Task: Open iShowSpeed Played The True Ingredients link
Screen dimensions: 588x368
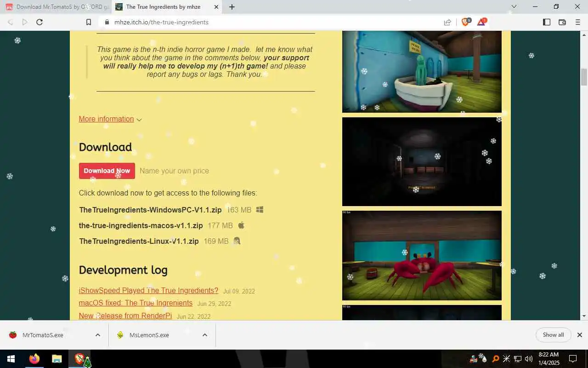Action: click(x=148, y=291)
